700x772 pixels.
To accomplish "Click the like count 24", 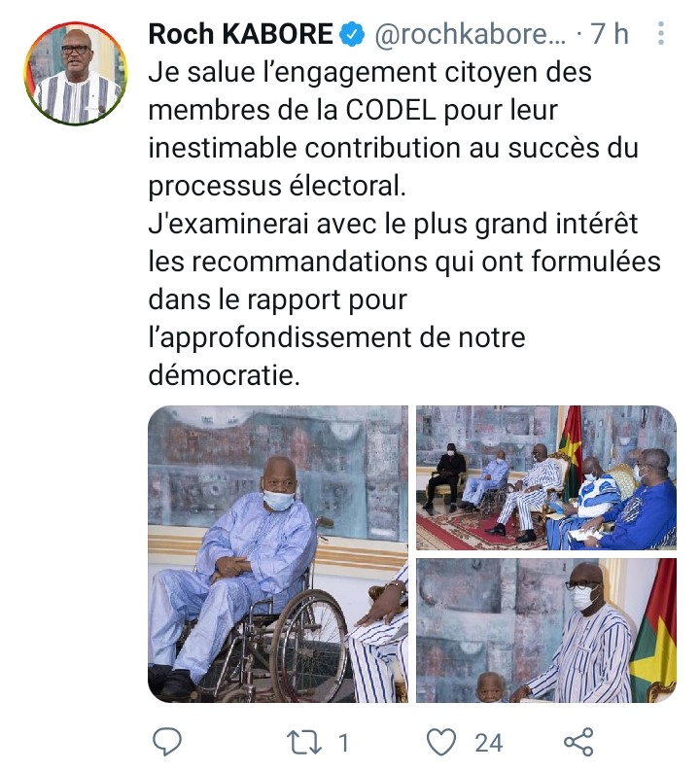I will [x=488, y=743].
